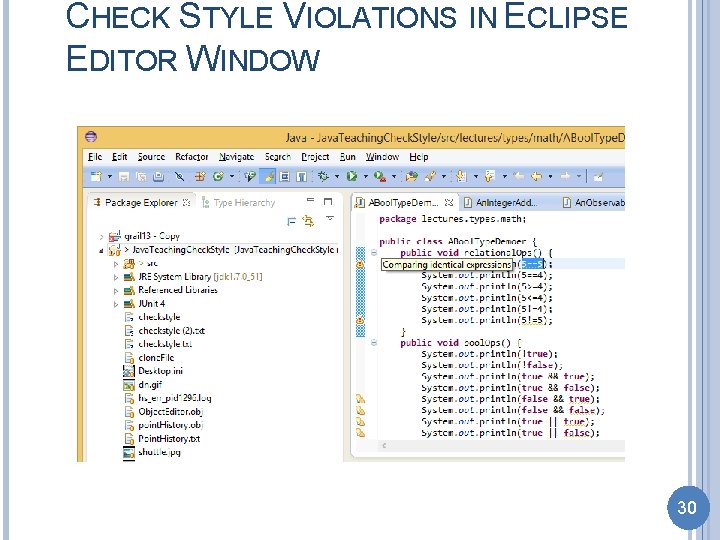
Task: Click the green bug Debug icon
Action: (x=323, y=176)
